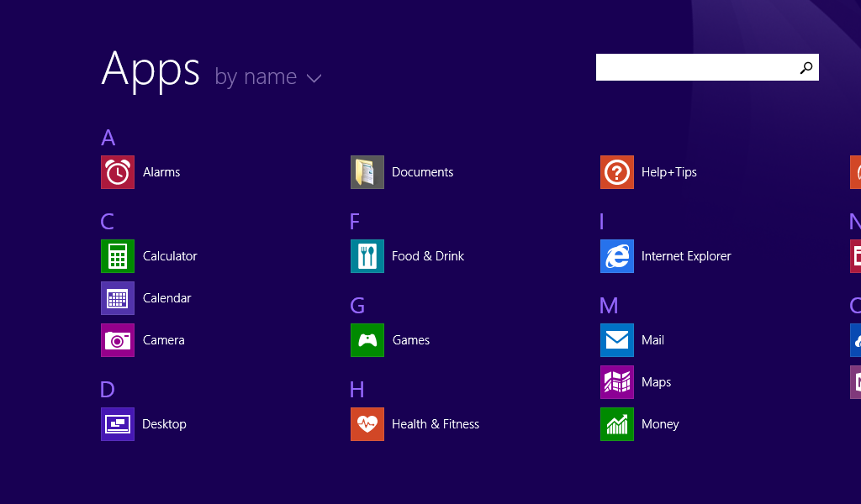Viewport: 861px width, 504px height.
Task: Launch the Food & Drink icon
Action: coord(367,256)
